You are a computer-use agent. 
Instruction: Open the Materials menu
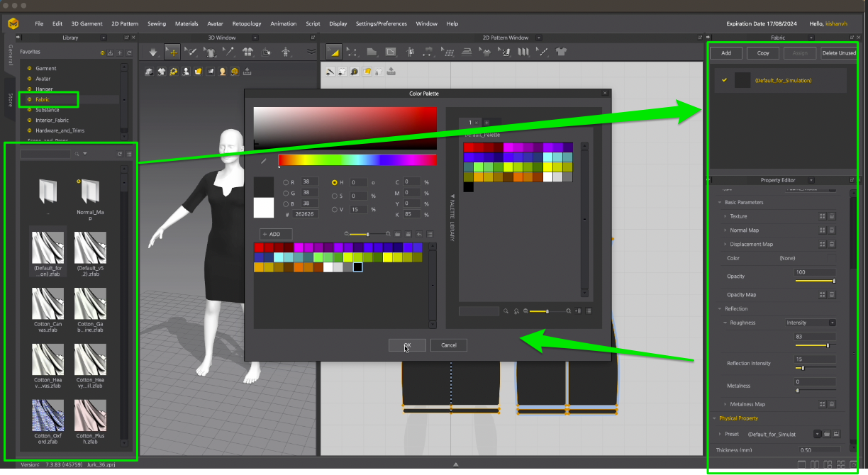click(187, 23)
